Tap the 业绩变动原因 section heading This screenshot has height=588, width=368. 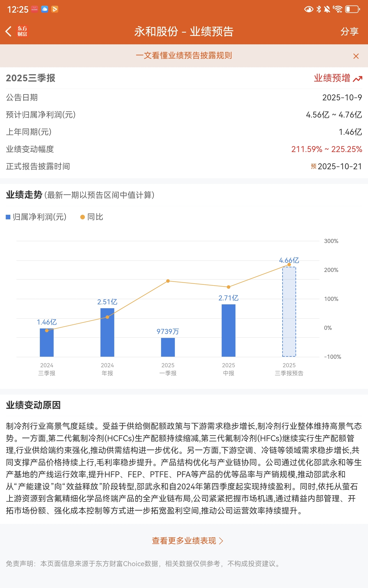point(33,405)
